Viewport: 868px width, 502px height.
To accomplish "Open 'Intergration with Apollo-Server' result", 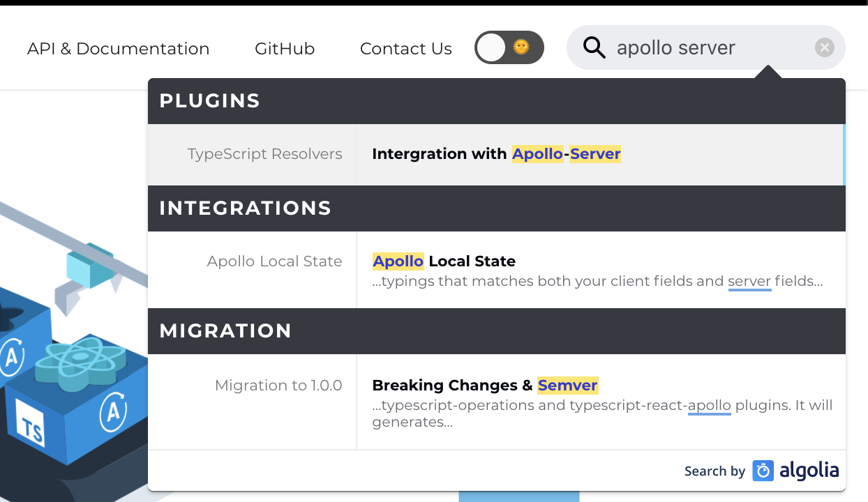I will [495, 154].
